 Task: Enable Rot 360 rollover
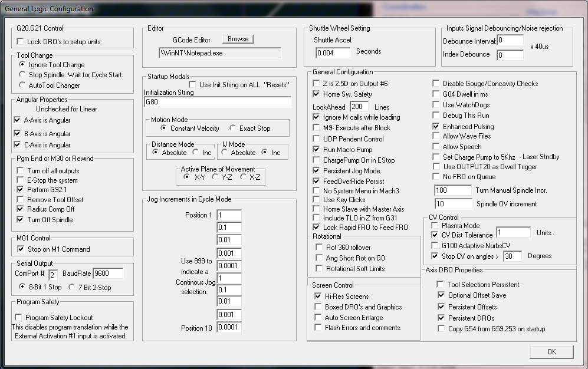pos(318,247)
